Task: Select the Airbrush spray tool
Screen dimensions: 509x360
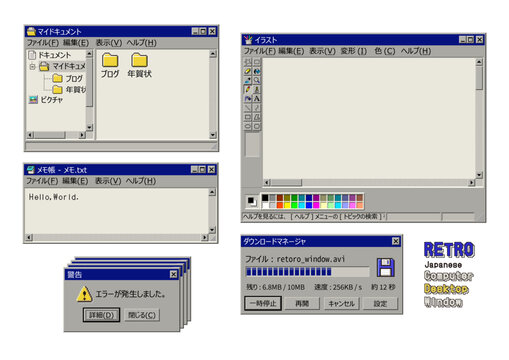Action: (248, 99)
